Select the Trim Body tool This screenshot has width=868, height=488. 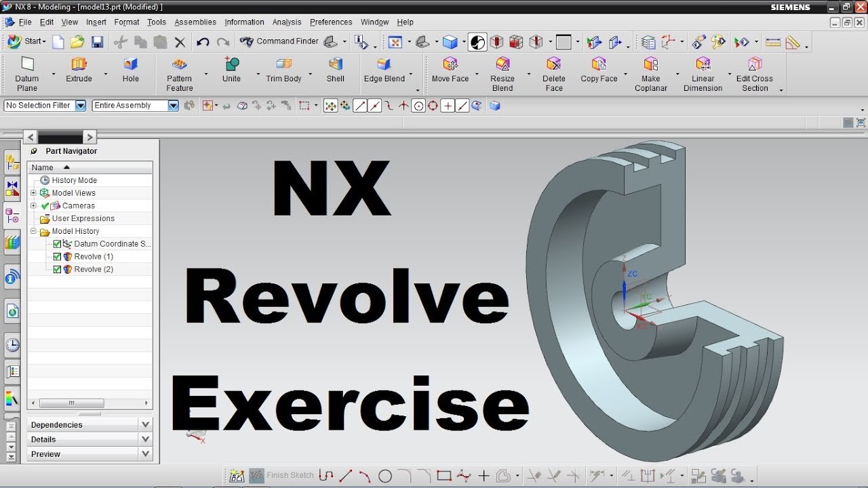click(x=283, y=70)
